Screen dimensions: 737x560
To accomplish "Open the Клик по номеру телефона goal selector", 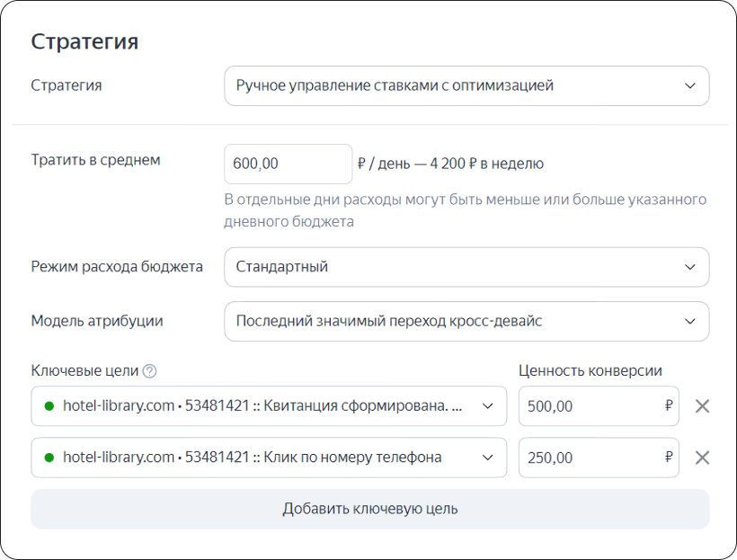I will (x=269, y=458).
